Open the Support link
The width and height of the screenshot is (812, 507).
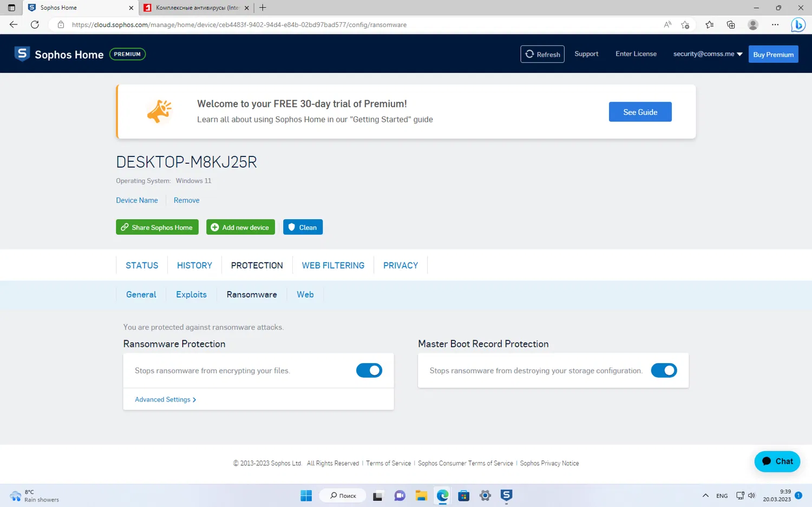[x=586, y=54]
